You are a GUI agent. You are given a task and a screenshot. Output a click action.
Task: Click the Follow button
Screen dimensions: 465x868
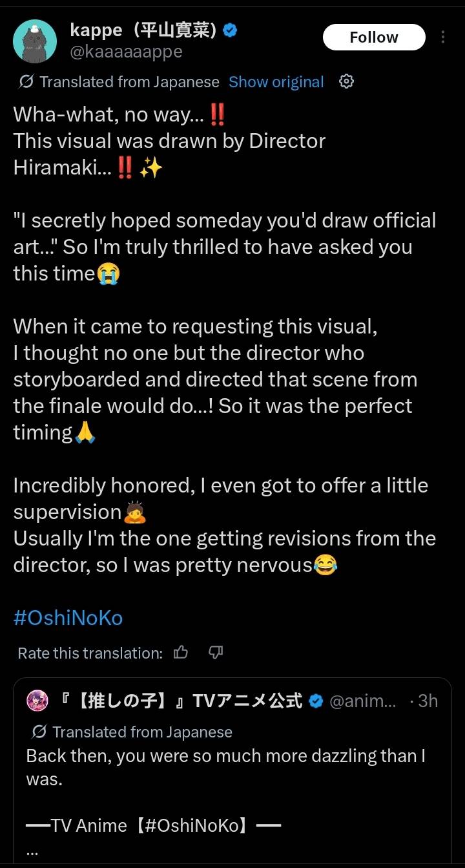click(374, 37)
